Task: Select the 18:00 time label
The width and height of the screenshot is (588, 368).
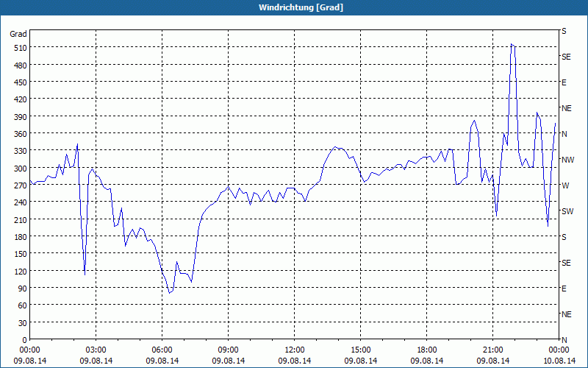Action: 427,350
